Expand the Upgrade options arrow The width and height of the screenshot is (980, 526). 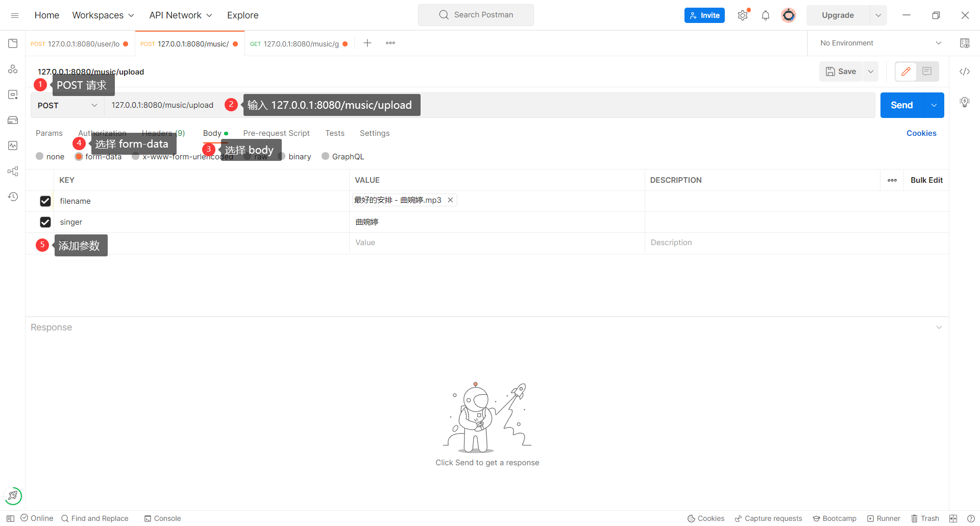(x=878, y=15)
